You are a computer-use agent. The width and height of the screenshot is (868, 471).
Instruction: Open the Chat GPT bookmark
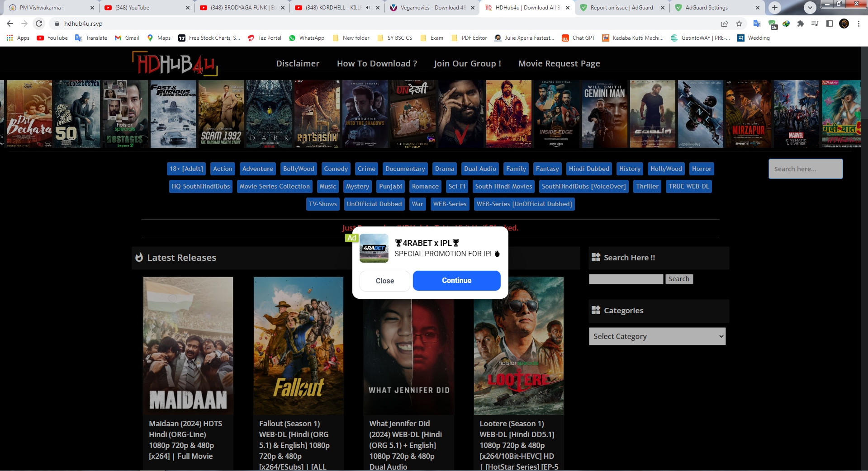pos(579,38)
